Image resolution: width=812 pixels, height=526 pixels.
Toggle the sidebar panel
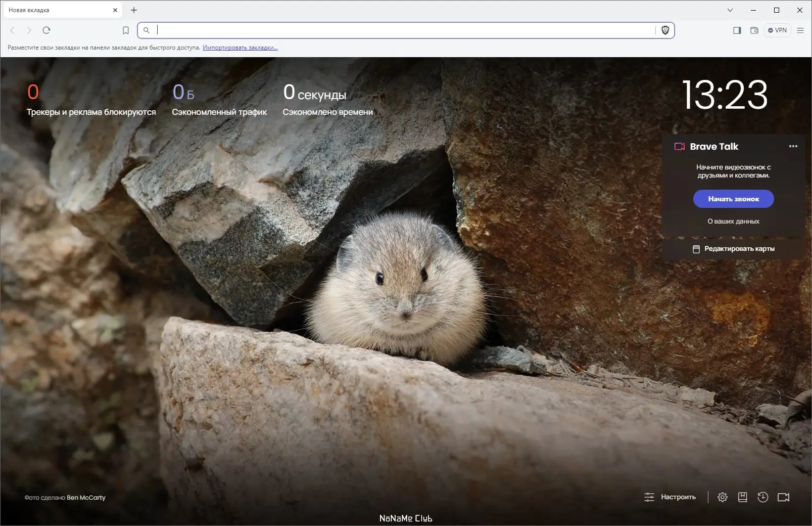(x=737, y=30)
